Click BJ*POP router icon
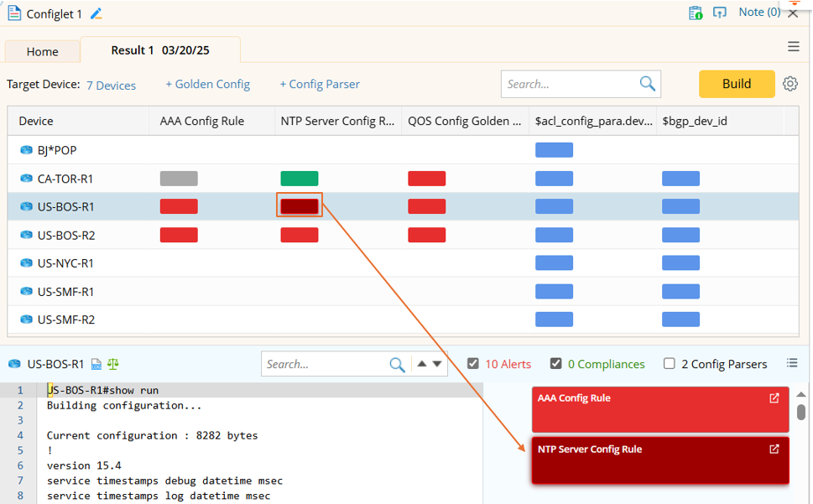 26,150
